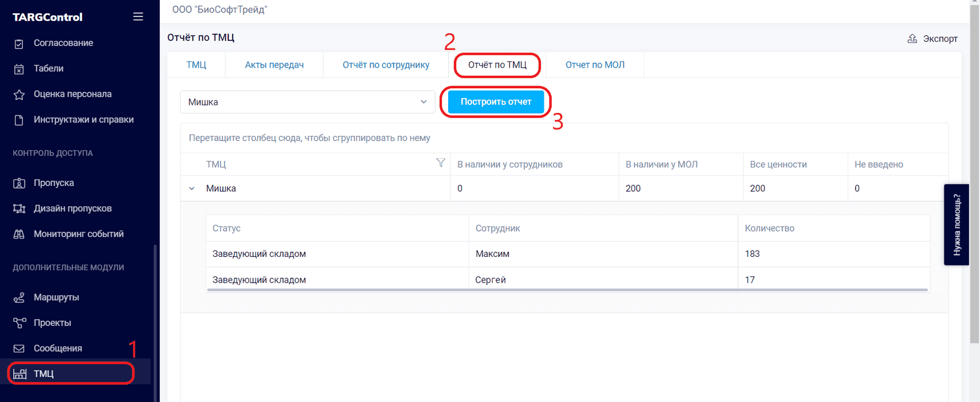The width and height of the screenshot is (980, 402).
Task: Sort by Все ценности column header
Action: [x=778, y=165]
